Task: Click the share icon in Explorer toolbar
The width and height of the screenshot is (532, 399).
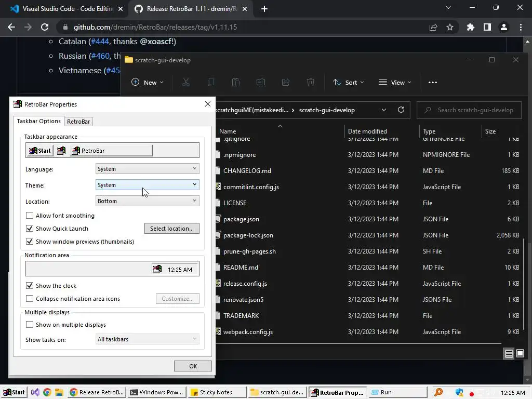Action: click(x=286, y=82)
